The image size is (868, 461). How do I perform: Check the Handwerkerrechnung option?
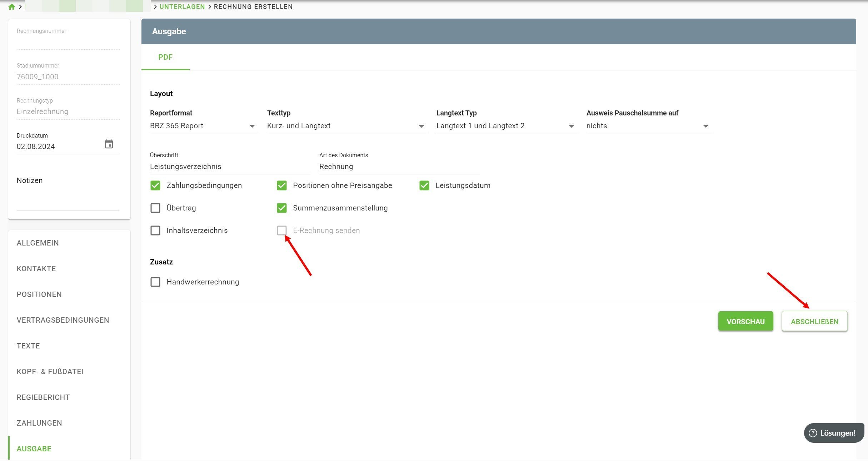point(155,282)
